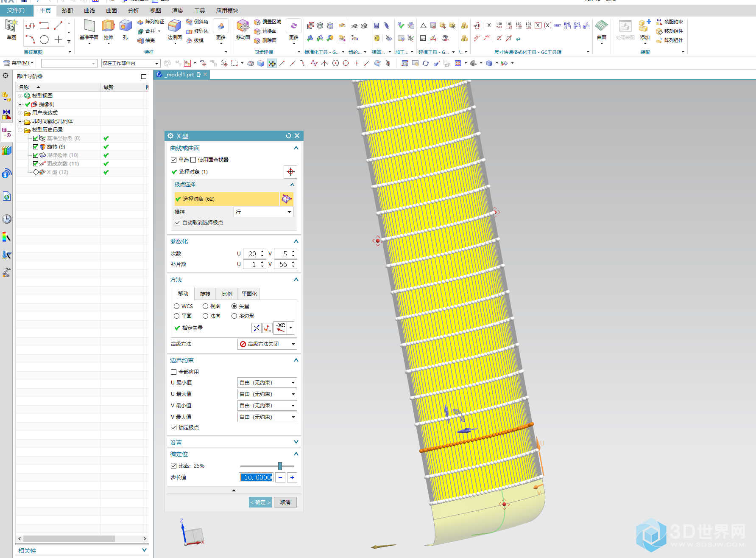The image size is (756, 558).
Task: Click the step value minus button
Action: [x=280, y=477]
